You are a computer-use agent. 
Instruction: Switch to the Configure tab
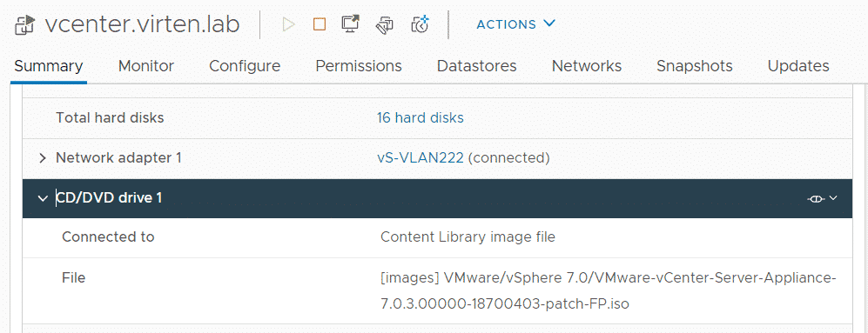point(245,66)
